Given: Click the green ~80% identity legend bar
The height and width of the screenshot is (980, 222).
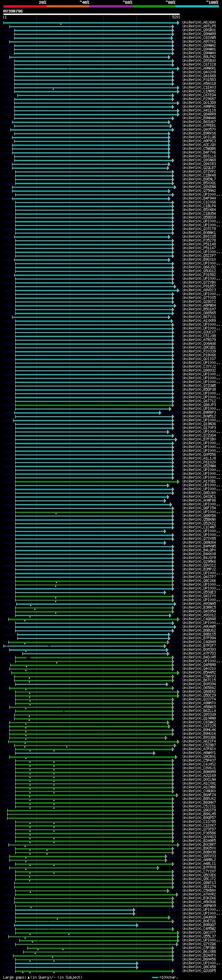Looking at the screenshot, I should 154,6.
